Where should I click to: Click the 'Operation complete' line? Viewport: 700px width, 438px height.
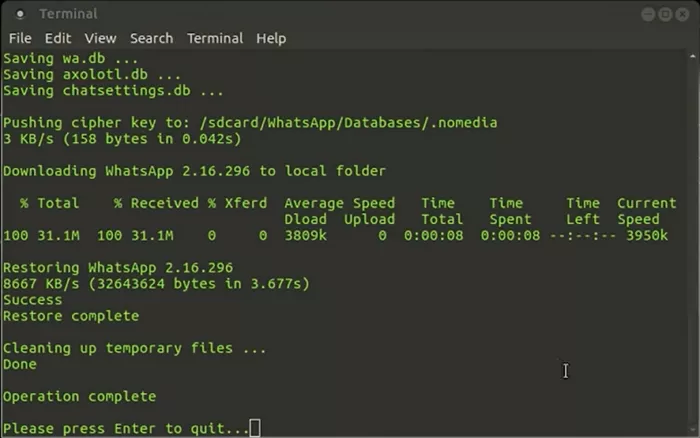79,396
